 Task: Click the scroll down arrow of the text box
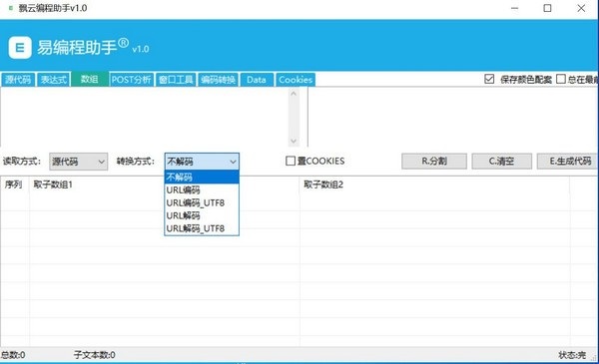coord(294,141)
